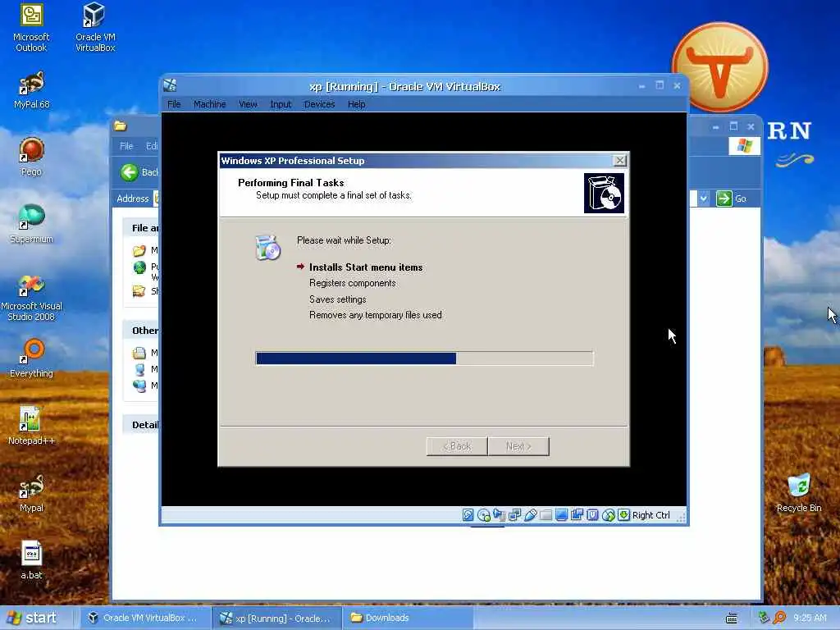Click the Other Places panel header in Explorer
The width and height of the screenshot is (840, 630).
coord(143,331)
